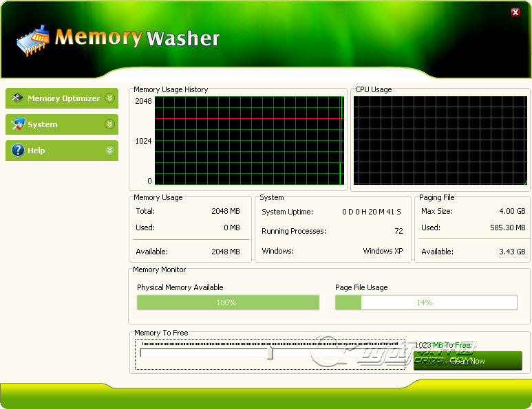Expand the Memory Optimizer chevron arrow
532x409 pixels.
(109, 98)
